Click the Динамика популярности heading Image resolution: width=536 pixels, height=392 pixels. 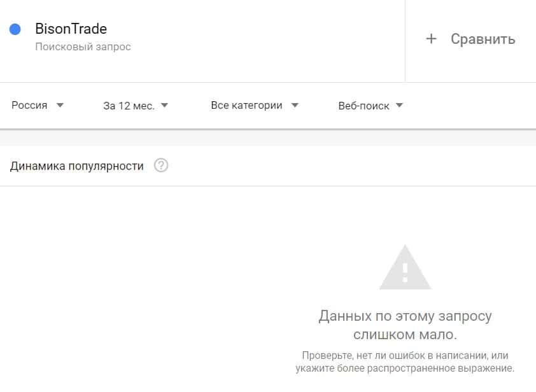pyautogui.click(x=76, y=166)
